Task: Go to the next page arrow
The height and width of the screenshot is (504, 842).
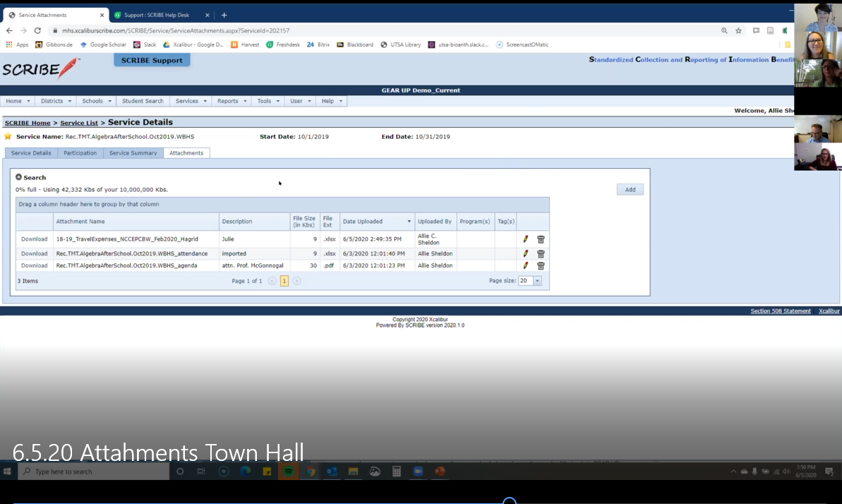Action: tap(296, 281)
